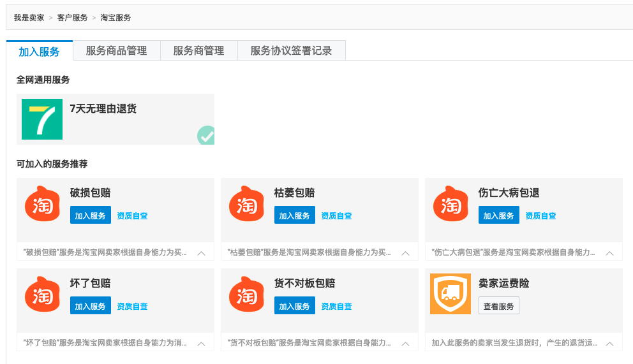Open 资质自查 link for 伤亡大病包退
Image resolution: width=633 pixels, height=364 pixels.
541,216
